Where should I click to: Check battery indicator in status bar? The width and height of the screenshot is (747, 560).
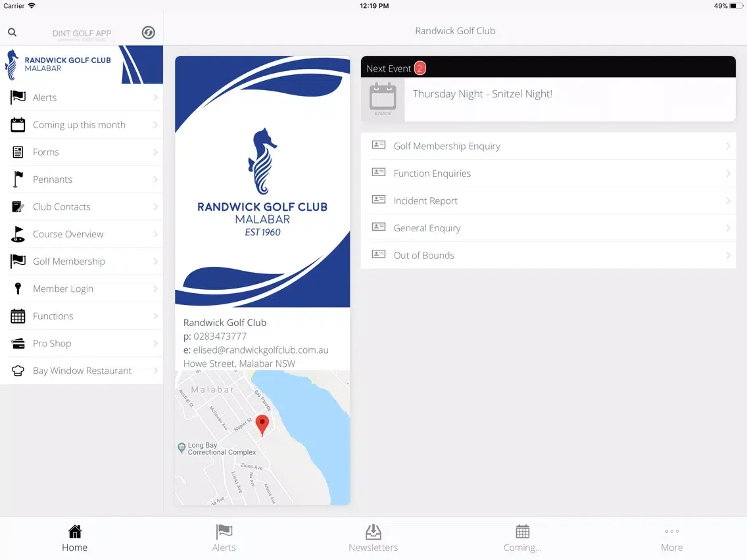pos(736,6)
